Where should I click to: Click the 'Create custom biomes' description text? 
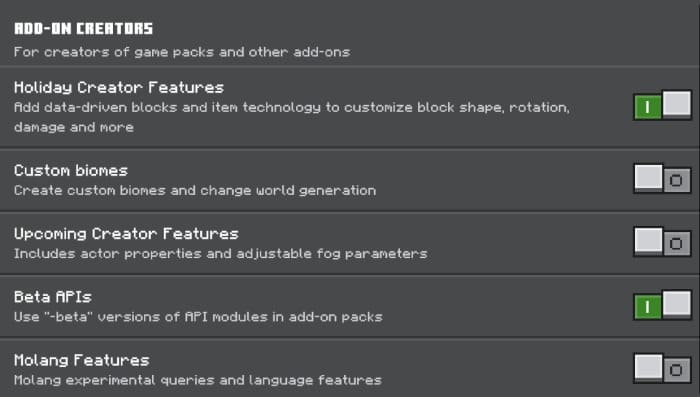pos(195,191)
